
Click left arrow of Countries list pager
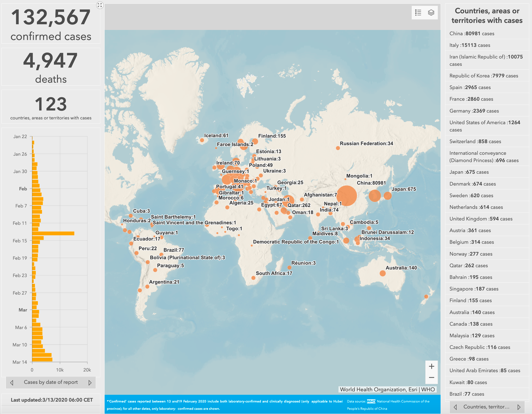click(455, 407)
